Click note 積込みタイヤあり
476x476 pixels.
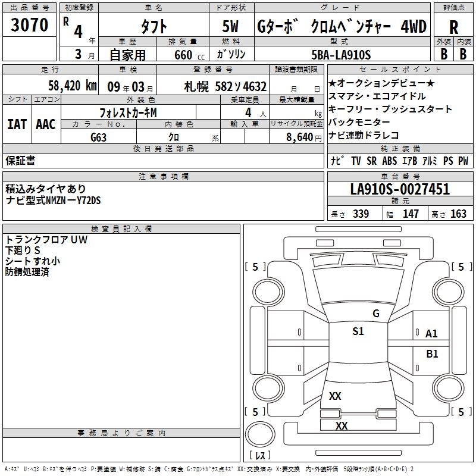click(46, 189)
